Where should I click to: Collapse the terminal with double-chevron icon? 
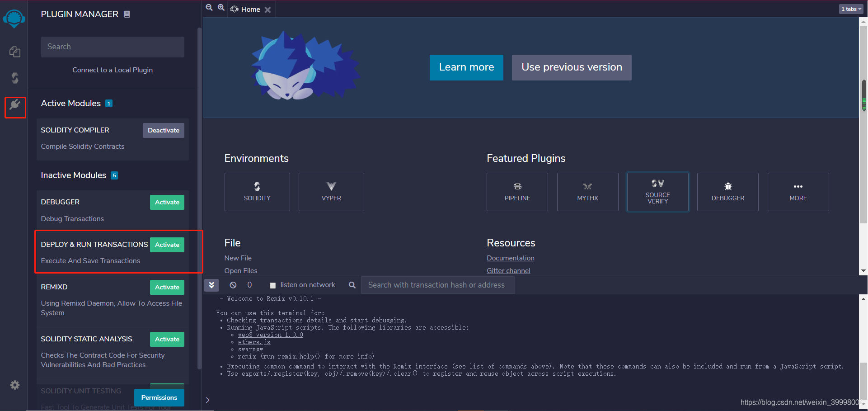pos(211,285)
